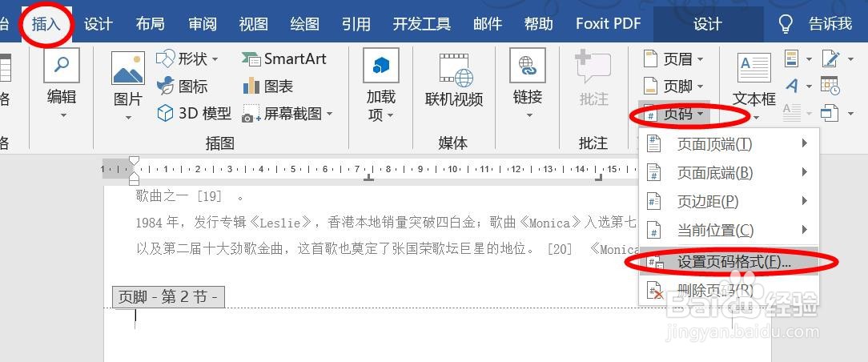Screen dimensions: 868x362
Task: Click the signature line pen icon
Action: (830, 58)
